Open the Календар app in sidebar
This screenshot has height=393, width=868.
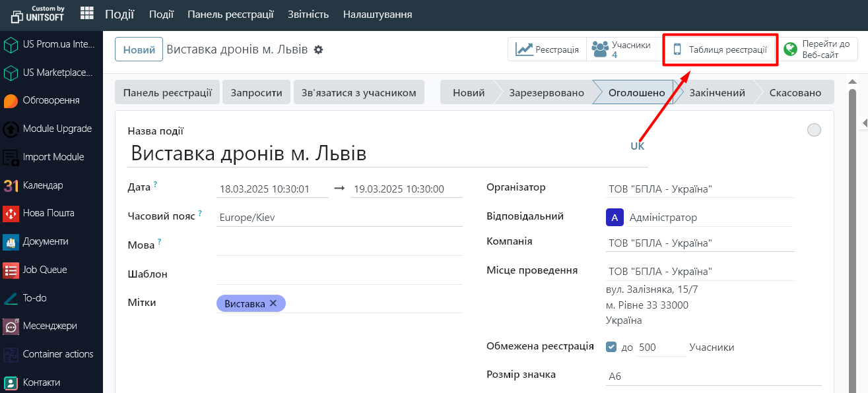pos(42,185)
